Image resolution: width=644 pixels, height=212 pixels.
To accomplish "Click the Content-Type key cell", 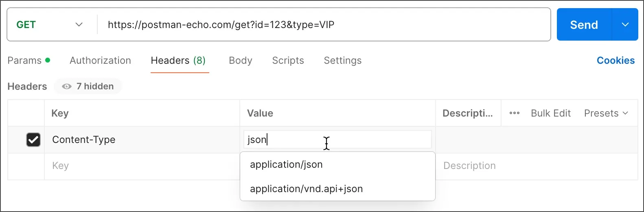I will [142, 140].
